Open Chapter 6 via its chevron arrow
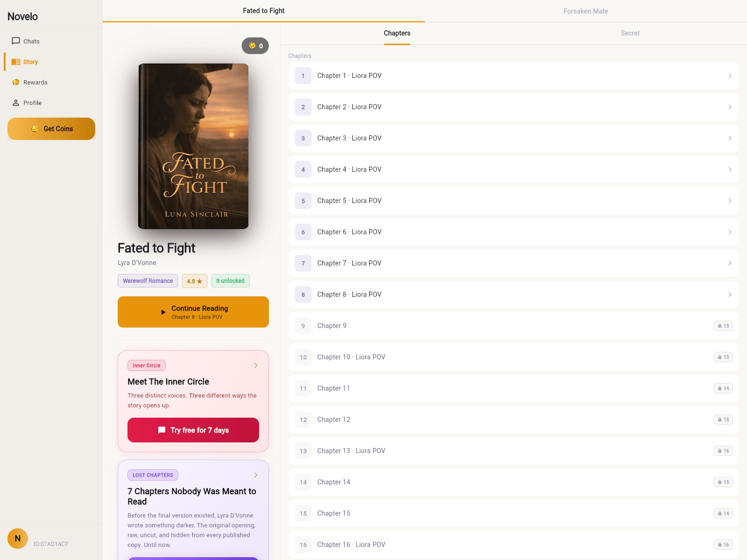Viewport: 747px width, 560px height. pos(730,232)
